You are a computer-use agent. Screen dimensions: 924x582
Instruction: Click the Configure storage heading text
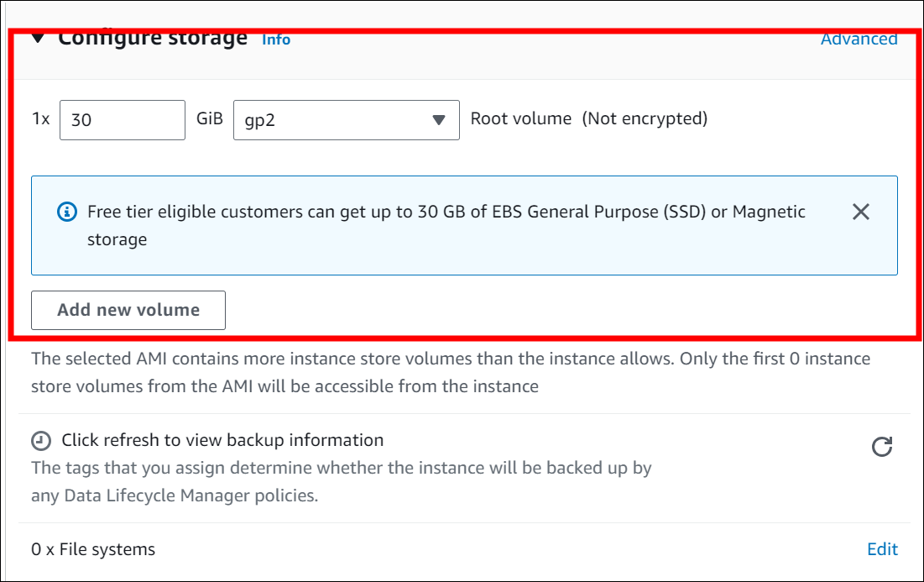click(x=153, y=39)
